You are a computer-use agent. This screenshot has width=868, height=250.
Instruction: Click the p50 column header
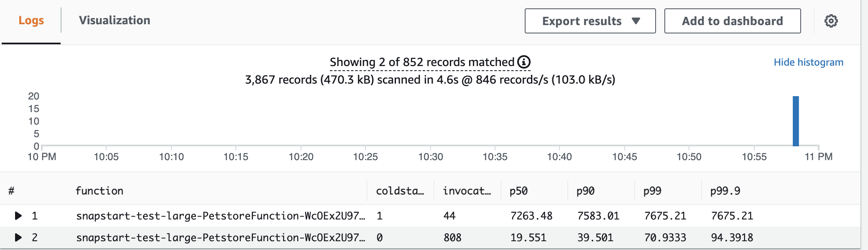point(518,191)
